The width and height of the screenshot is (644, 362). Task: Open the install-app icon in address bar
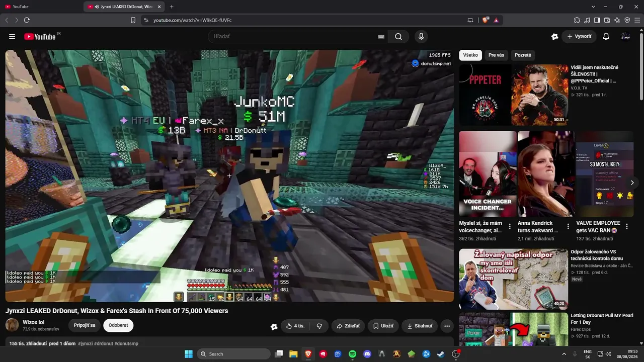pos(470,20)
